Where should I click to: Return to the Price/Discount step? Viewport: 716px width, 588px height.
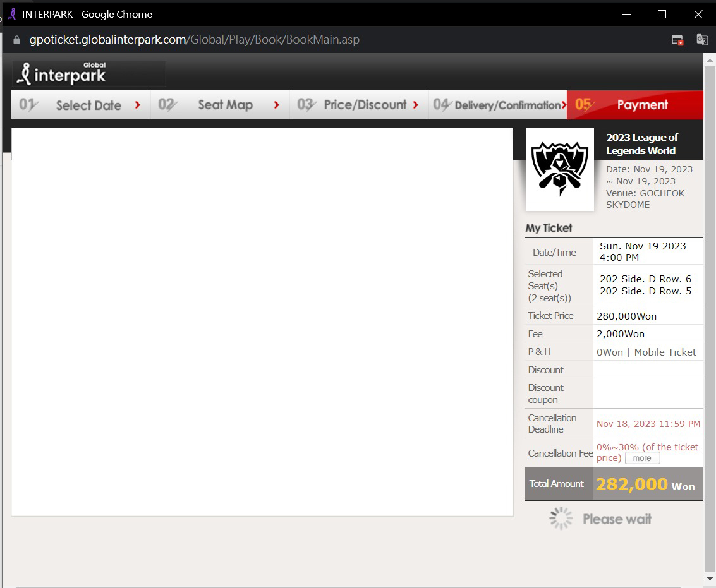click(358, 105)
